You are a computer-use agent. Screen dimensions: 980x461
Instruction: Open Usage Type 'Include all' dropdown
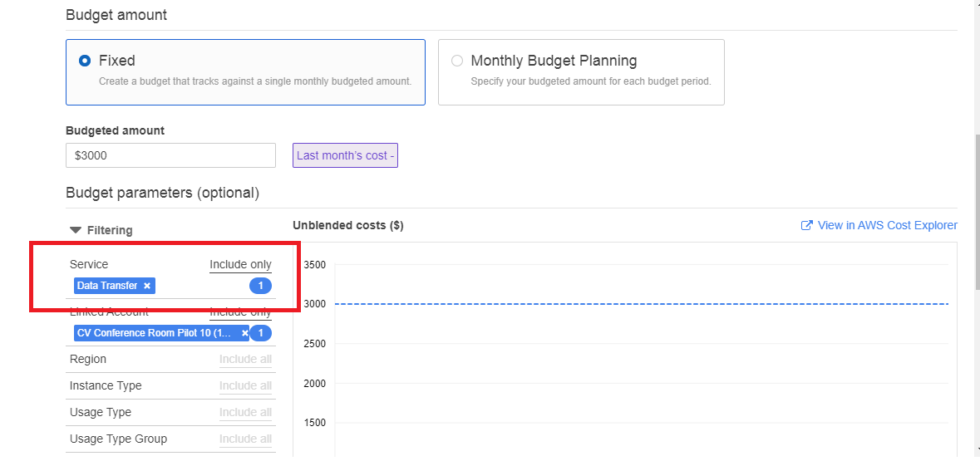[245, 413]
